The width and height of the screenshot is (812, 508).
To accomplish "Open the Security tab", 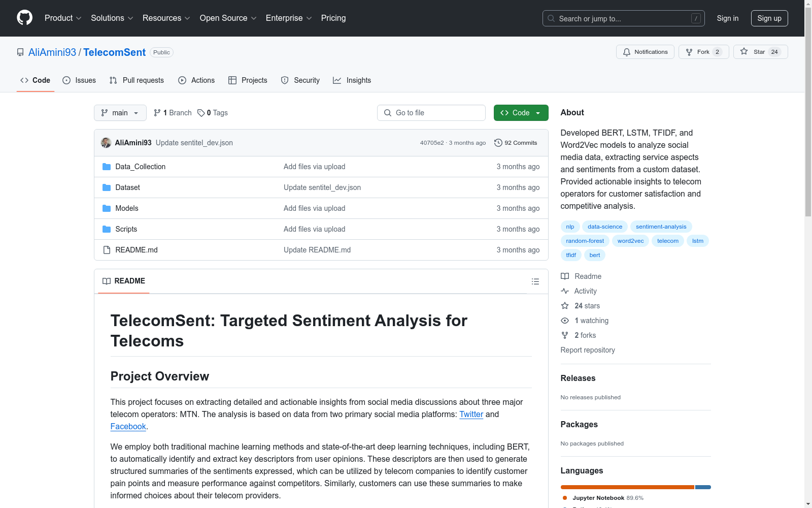I will click(x=300, y=80).
